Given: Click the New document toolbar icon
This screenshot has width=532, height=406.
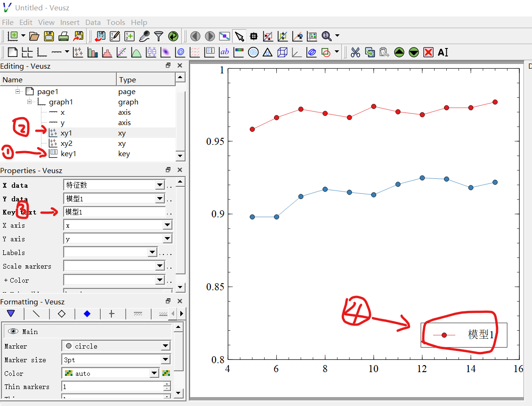Looking at the screenshot, I should point(13,36).
